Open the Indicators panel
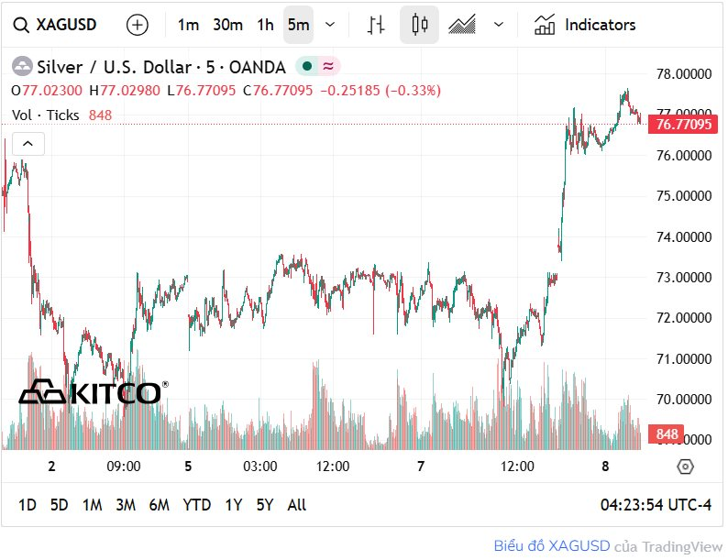Screen dimensions: 728x560 (585, 25)
